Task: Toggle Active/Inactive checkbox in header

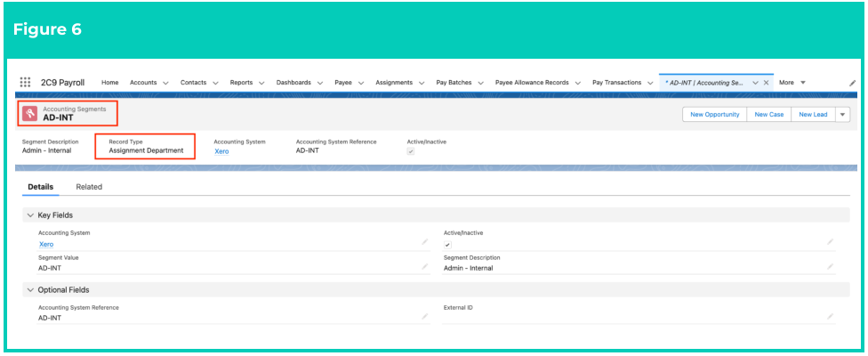Action: (411, 151)
